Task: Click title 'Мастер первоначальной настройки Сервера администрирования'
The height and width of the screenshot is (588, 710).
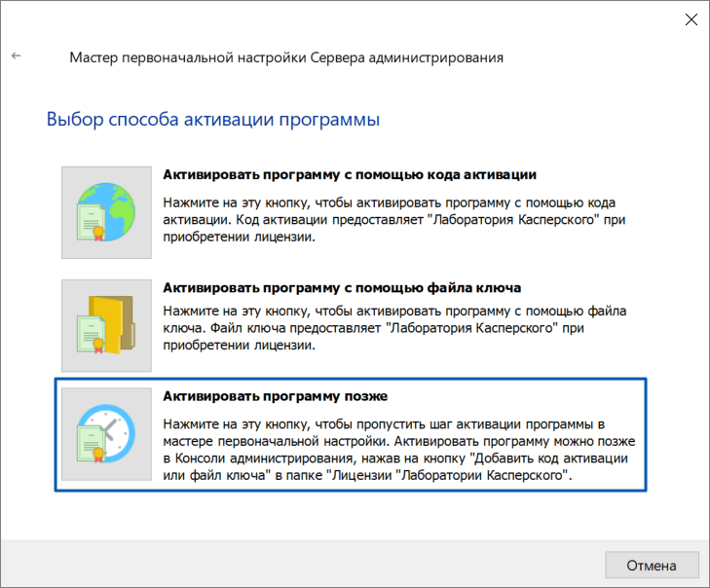Action: coord(286,58)
